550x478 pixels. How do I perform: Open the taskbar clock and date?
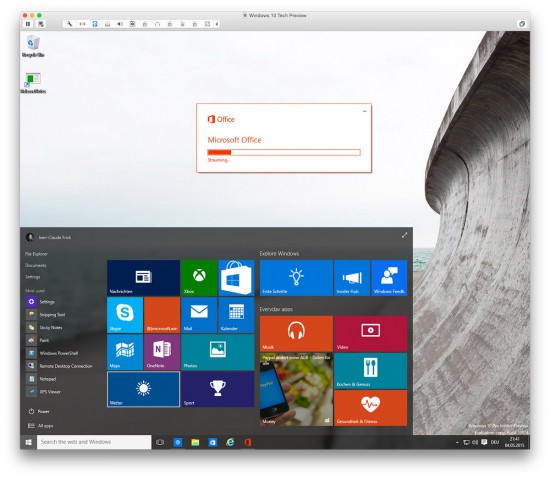[x=514, y=442]
